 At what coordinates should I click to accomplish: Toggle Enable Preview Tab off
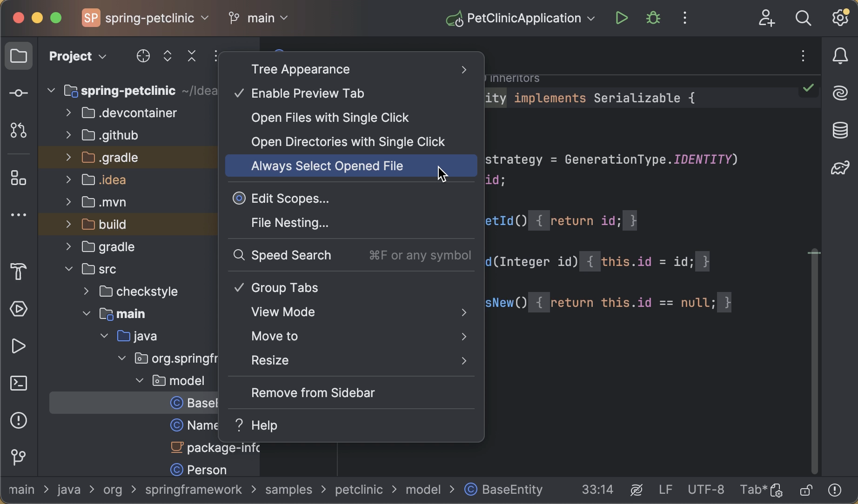[308, 93]
